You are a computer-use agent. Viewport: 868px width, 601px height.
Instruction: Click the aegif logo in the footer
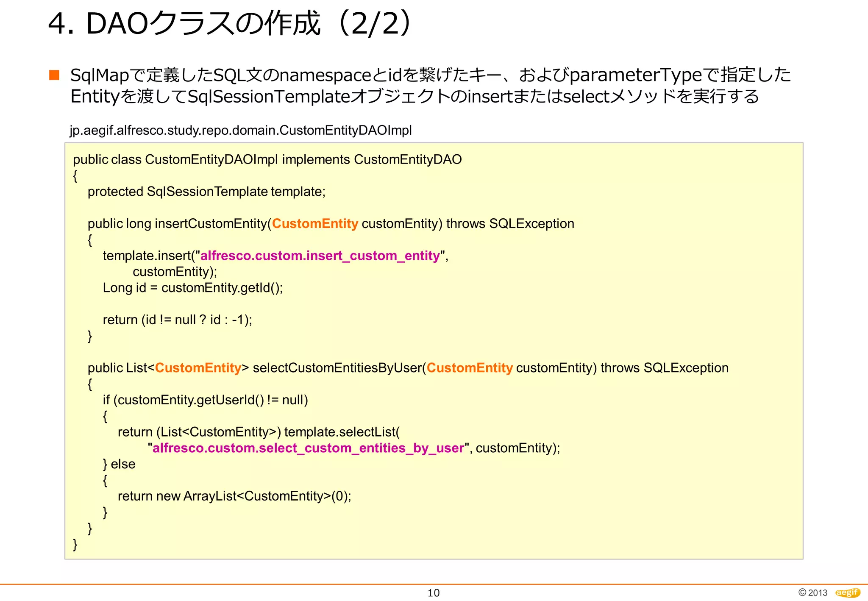[x=848, y=593]
